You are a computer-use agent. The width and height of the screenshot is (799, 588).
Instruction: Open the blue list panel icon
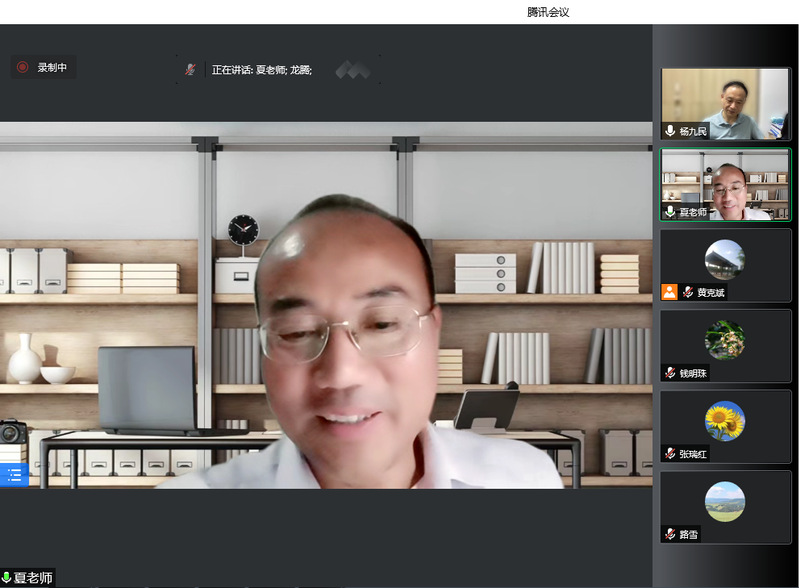click(x=14, y=475)
